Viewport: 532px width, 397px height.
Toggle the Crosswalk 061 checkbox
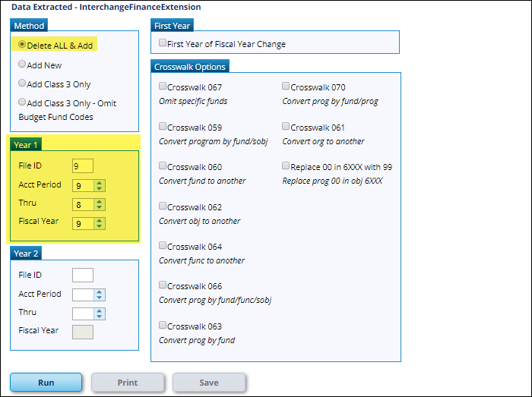click(x=286, y=126)
